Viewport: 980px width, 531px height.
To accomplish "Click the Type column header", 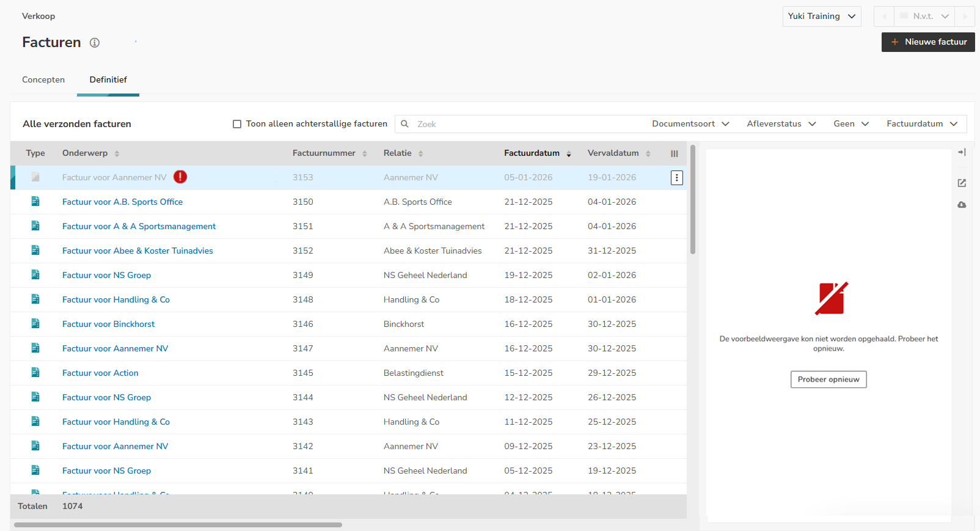I will [x=35, y=153].
